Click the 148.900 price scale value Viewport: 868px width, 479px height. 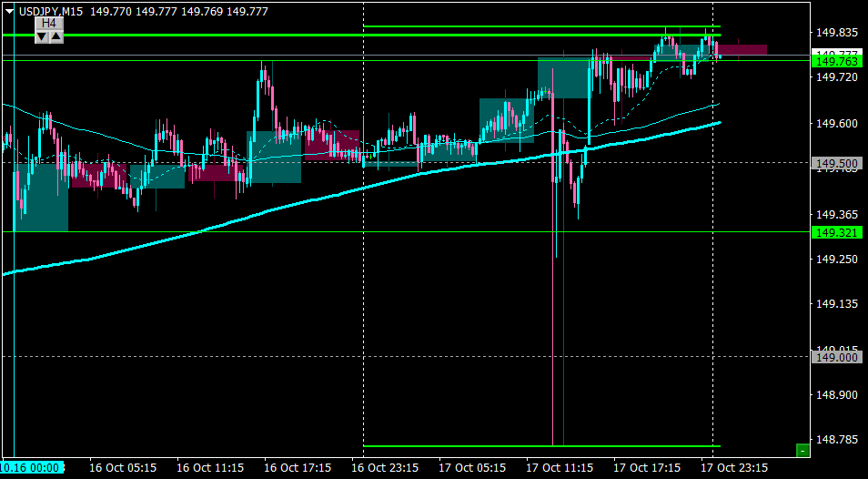(834, 395)
